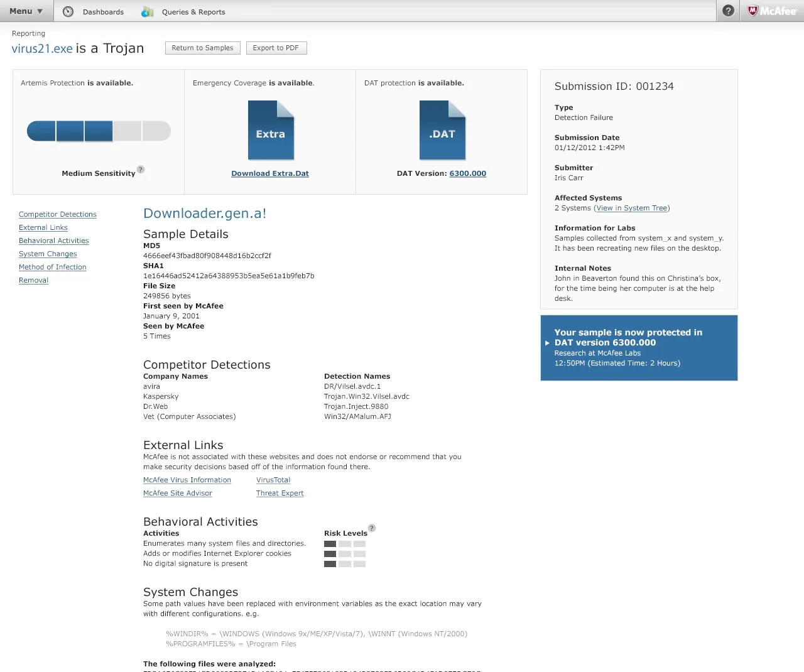Click the Extra.Dat document icon
This screenshot has height=672, width=804.
270,131
